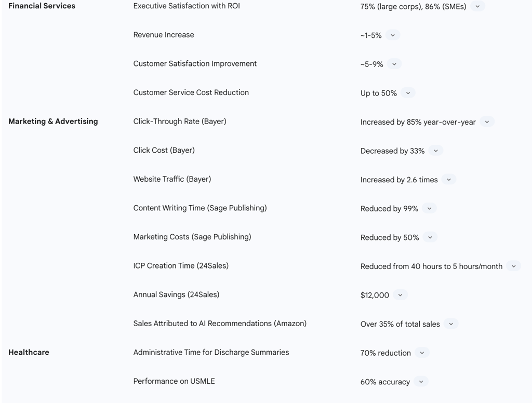This screenshot has height=403, width=532.
Task: Open the Decreased by 33% chevron
Action: point(436,151)
